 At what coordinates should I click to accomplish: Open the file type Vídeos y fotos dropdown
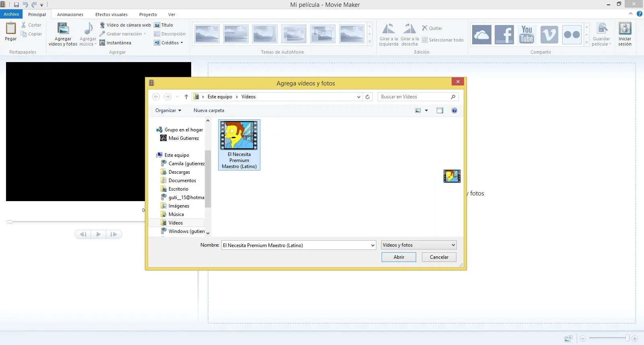point(419,245)
